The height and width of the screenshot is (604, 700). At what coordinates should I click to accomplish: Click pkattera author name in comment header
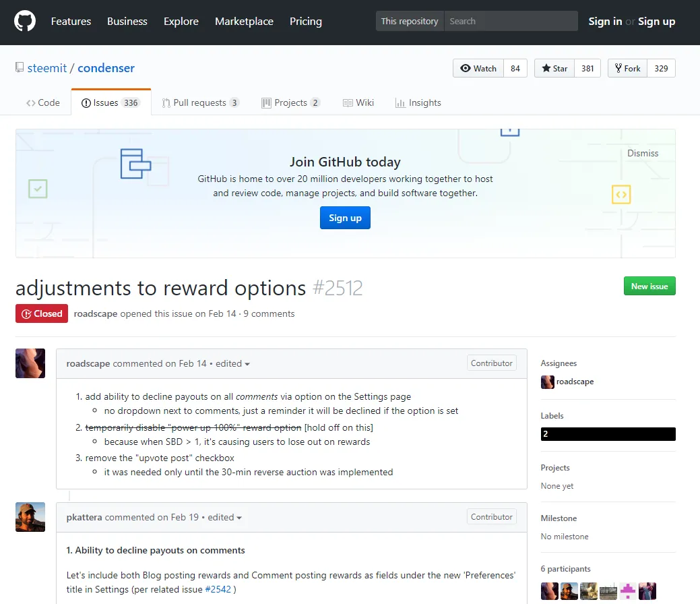tap(84, 517)
